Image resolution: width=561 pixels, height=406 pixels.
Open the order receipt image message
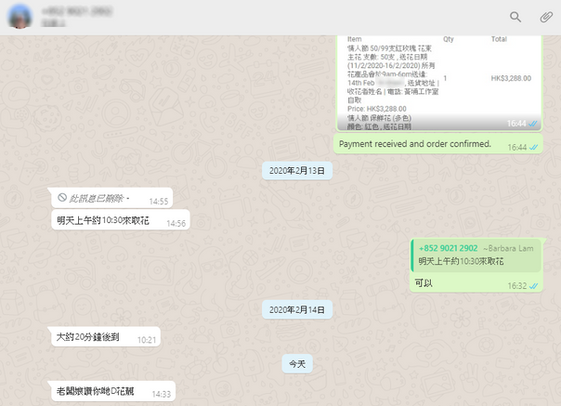tap(439, 83)
